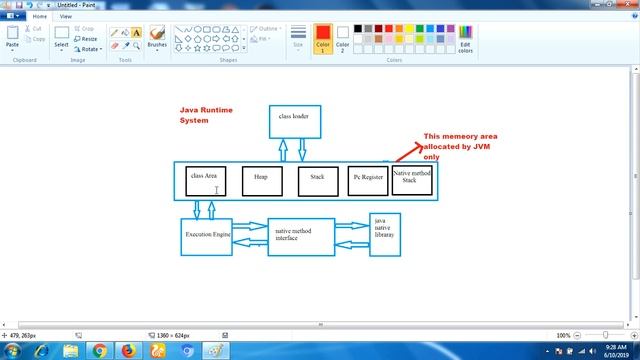Move the zoom slider handle
This screenshot has height=360, width=640.
pyautogui.click(x=605, y=335)
